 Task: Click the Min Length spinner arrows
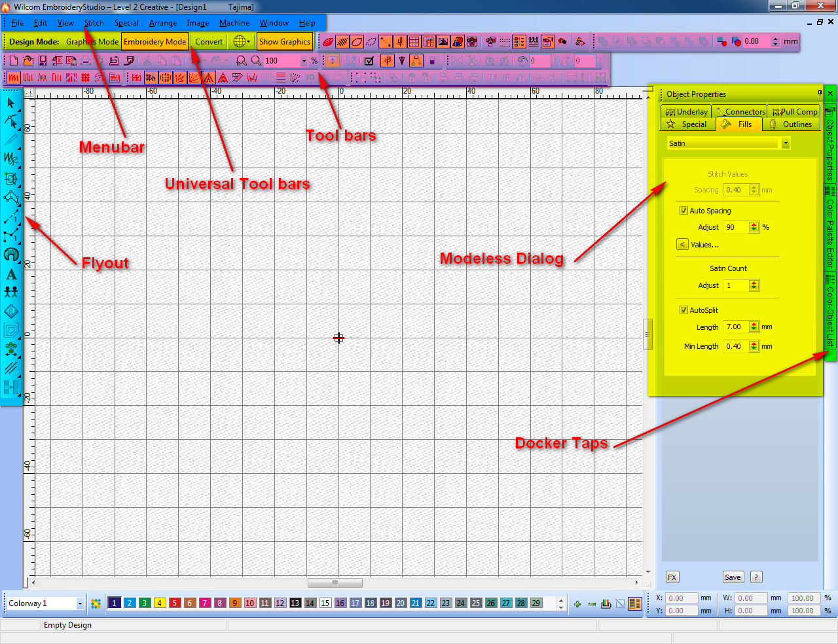[754, 346]
